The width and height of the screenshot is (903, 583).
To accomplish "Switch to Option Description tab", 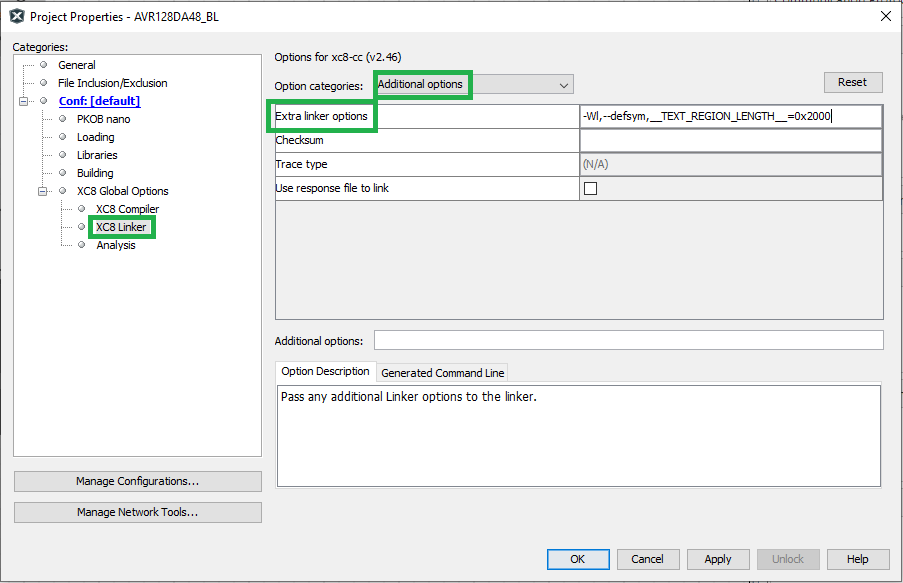I will point(325,372).
